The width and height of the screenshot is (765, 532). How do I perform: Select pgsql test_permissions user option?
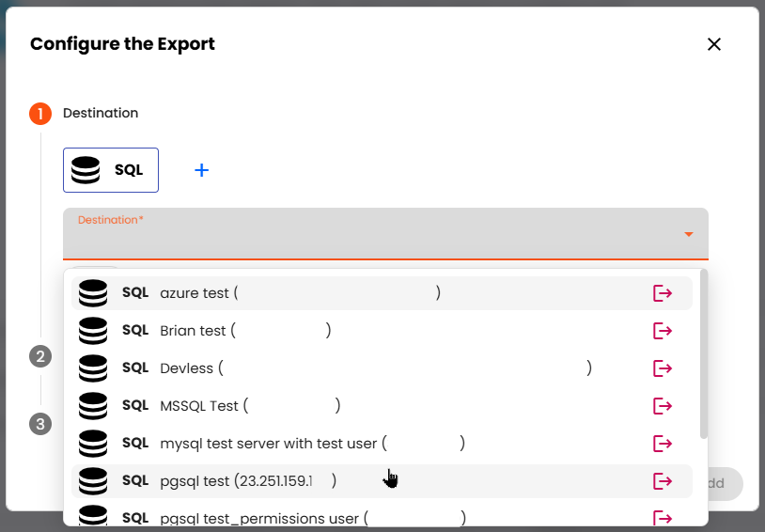(x=259, y=518)
